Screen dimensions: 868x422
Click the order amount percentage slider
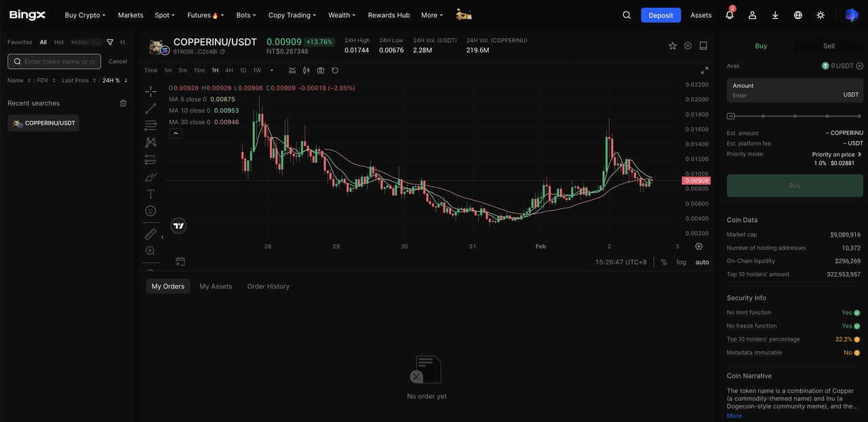[x=795, y=116]
